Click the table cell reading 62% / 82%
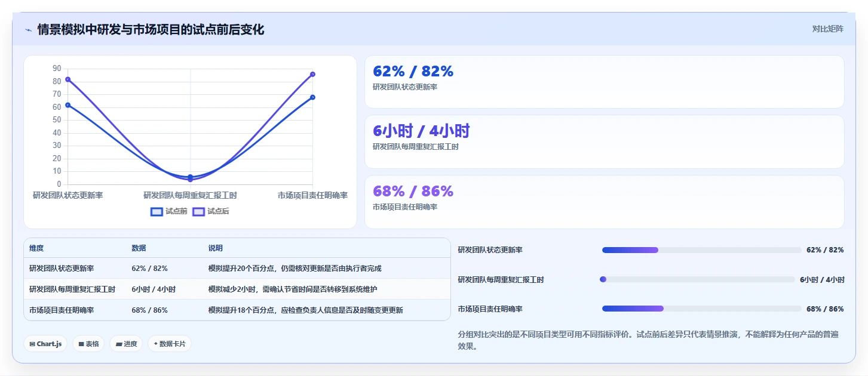The height and width of the screenshot is (376, 868). pos(149,269)
